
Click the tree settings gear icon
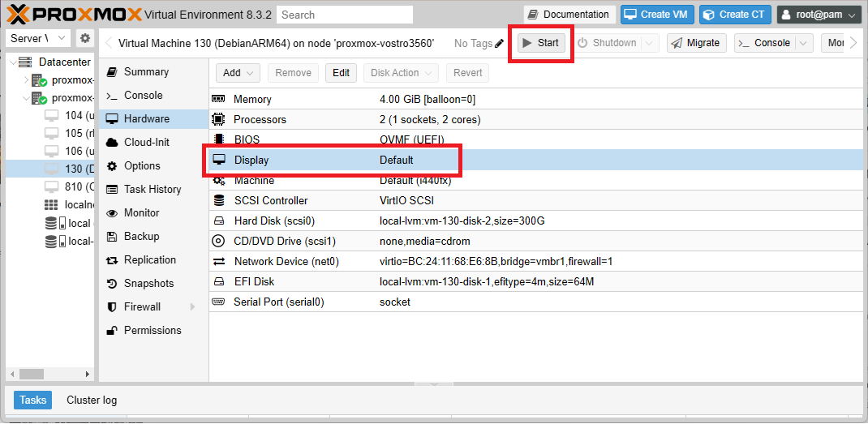click(x=84, y=38)
